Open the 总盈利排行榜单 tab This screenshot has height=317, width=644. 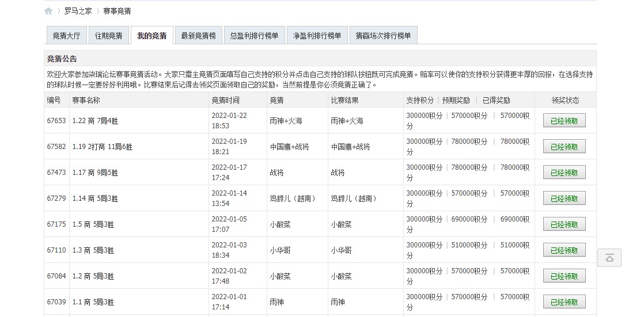click(254, 36)
